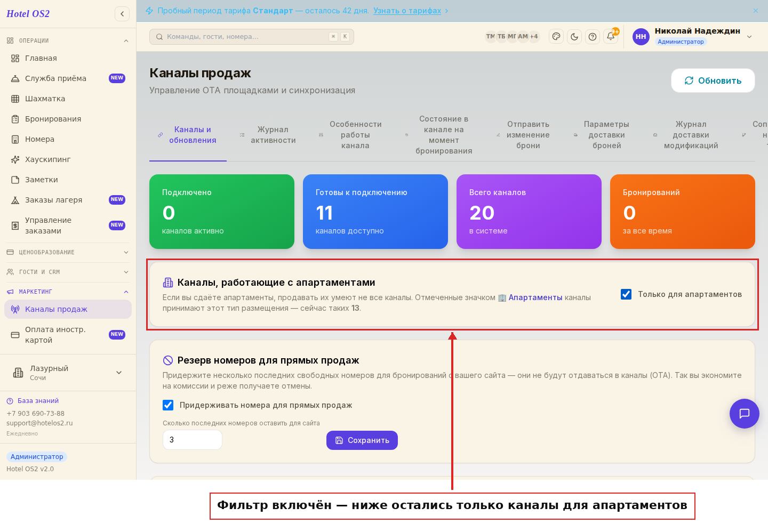Click the Hotel OS2 logo
The width and height of the screenshot is (768, 532).
tap(28, 14)
